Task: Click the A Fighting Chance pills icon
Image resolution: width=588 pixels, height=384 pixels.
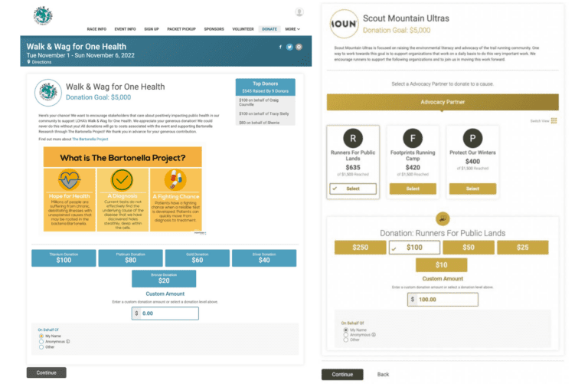Action: click(x=175, y=180)
